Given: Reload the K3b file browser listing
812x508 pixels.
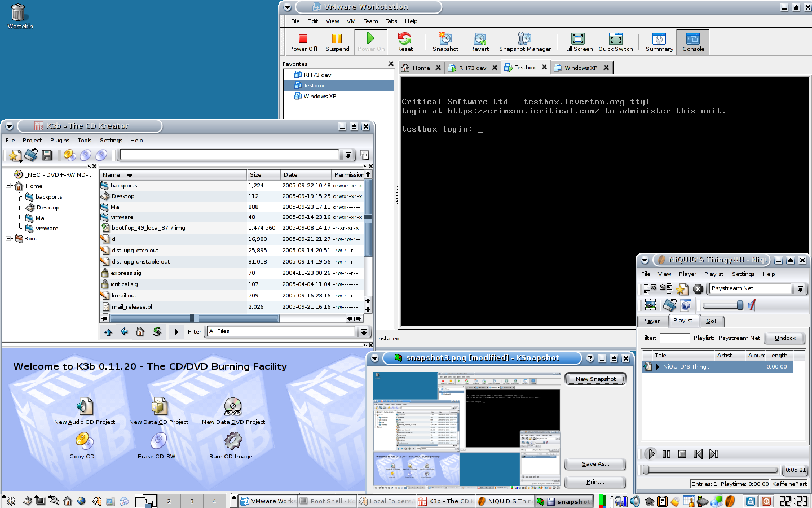Looking at the screenshot, I should pyautogui.click(x=157, y=332).
